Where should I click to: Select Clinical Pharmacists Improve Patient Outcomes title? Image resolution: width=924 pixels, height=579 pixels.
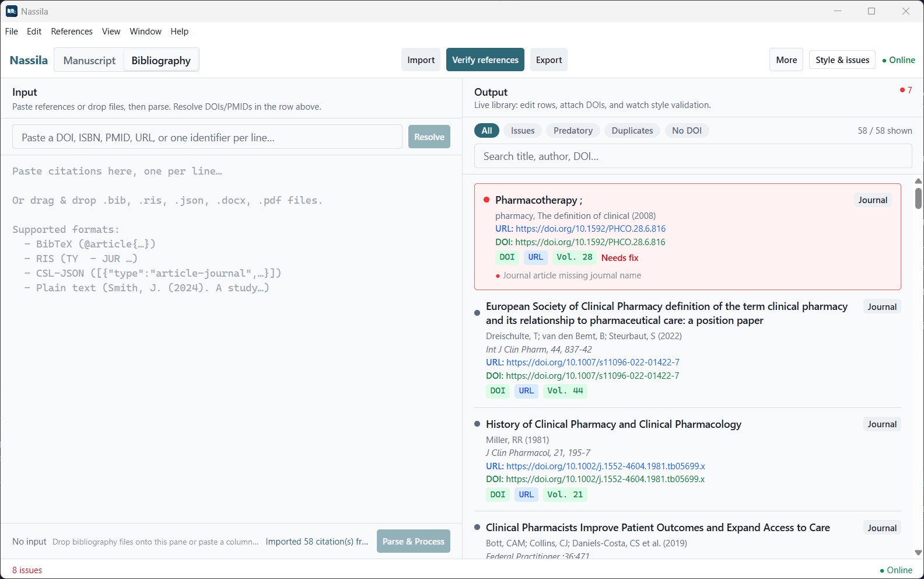coord(658,527)
